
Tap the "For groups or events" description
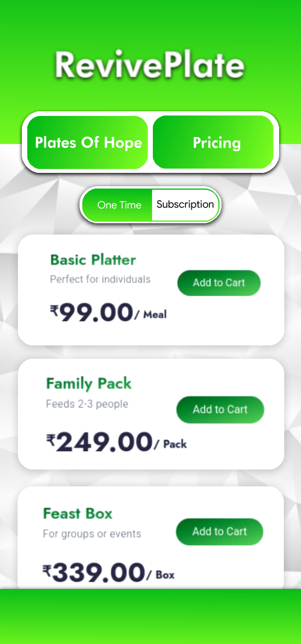click(x=92, y=534)
